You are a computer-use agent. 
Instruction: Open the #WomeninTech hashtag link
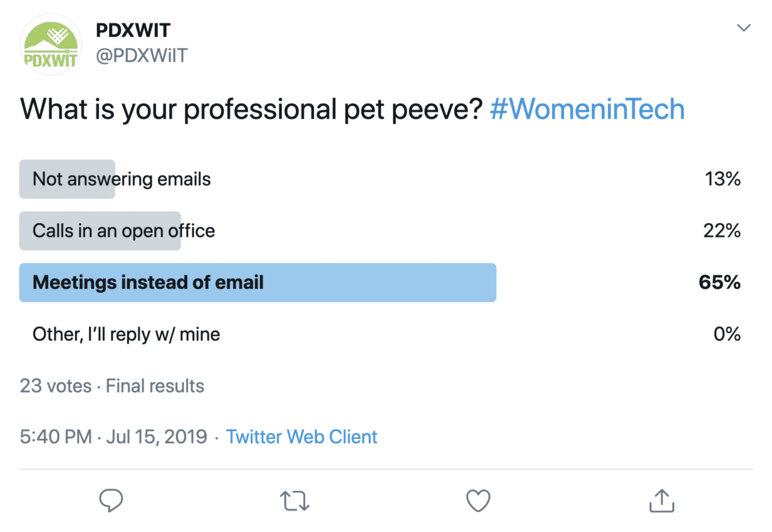(587, 109)
